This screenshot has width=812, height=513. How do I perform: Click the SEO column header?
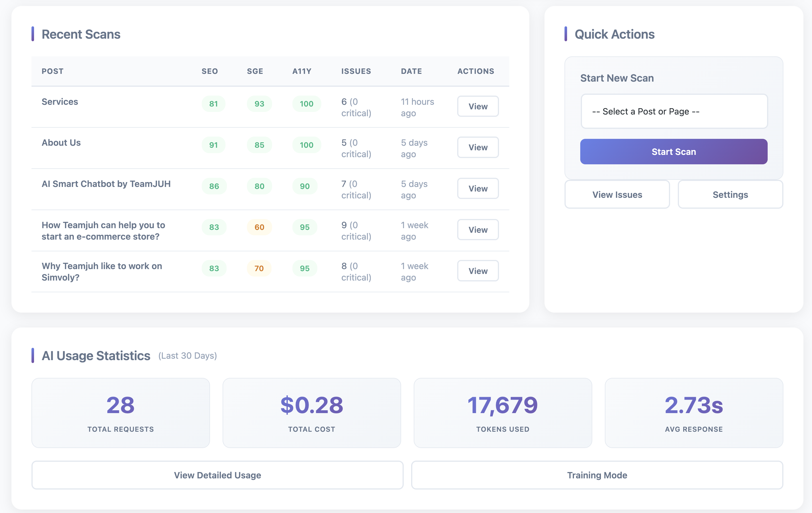pos(209,71)
